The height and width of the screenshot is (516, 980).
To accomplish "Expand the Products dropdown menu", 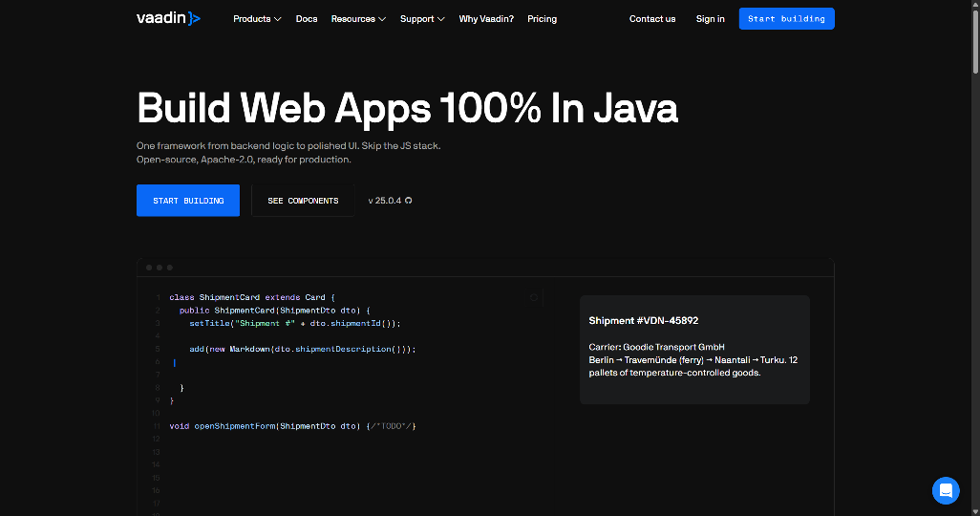I will (x=252, y=19).
